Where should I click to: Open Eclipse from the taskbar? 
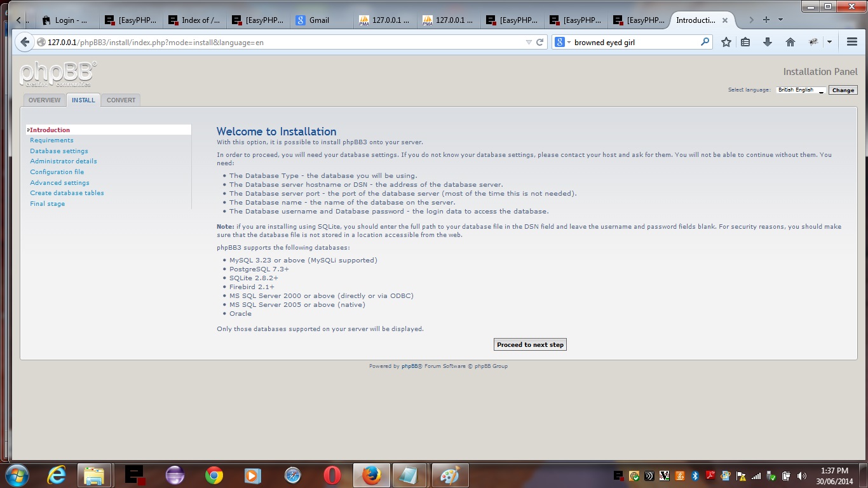point(175,475)
